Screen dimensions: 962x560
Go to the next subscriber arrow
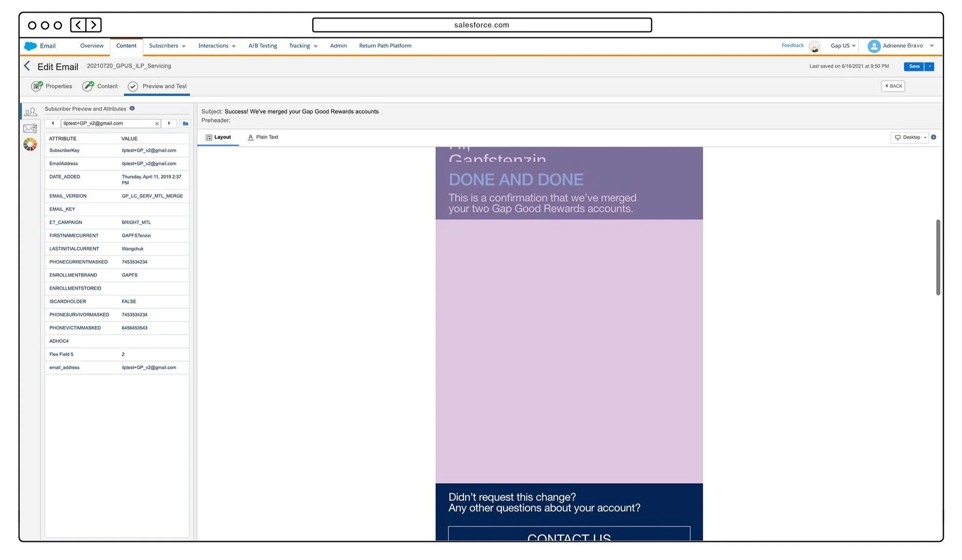(x=169, y=123)
